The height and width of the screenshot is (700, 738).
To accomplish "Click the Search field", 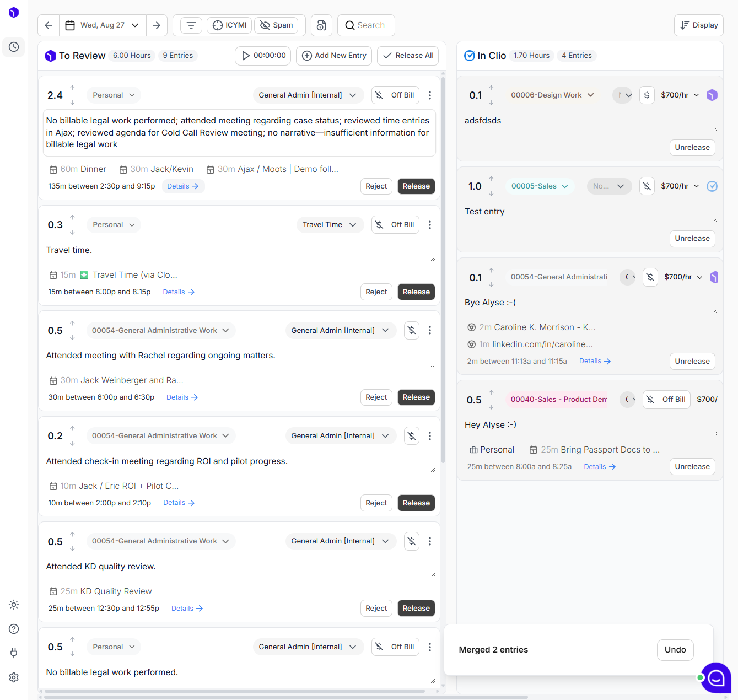I will [366, 25].
